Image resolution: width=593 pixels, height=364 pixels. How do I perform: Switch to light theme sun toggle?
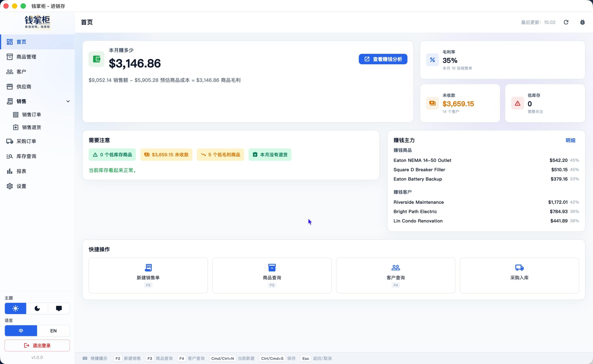[x=15, y=308]
